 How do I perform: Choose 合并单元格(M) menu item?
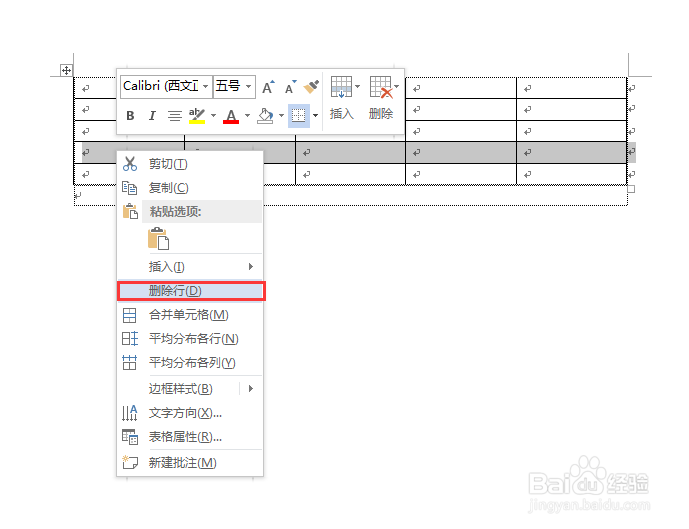190,315
